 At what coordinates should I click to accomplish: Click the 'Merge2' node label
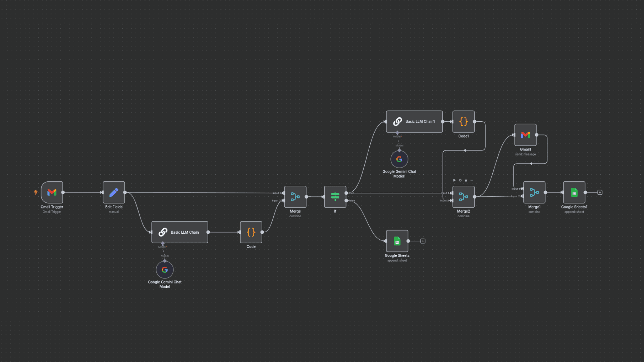tap(464, 211)
